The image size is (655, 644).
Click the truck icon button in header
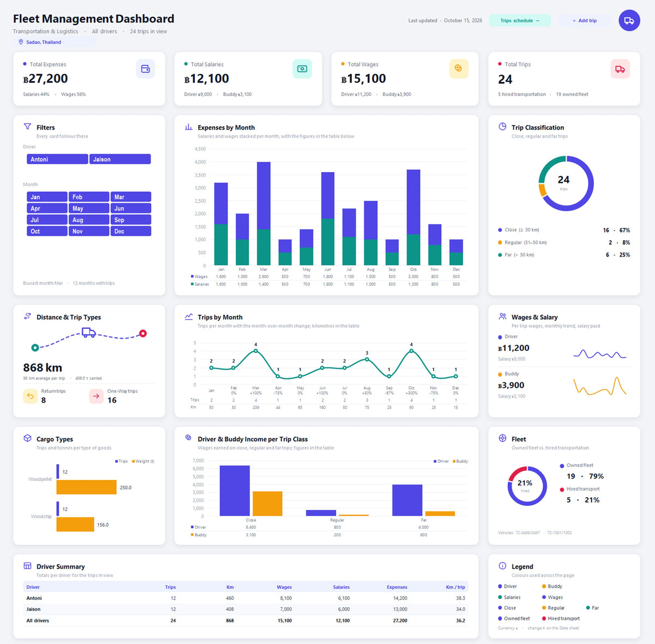click(x=629, y=21)
